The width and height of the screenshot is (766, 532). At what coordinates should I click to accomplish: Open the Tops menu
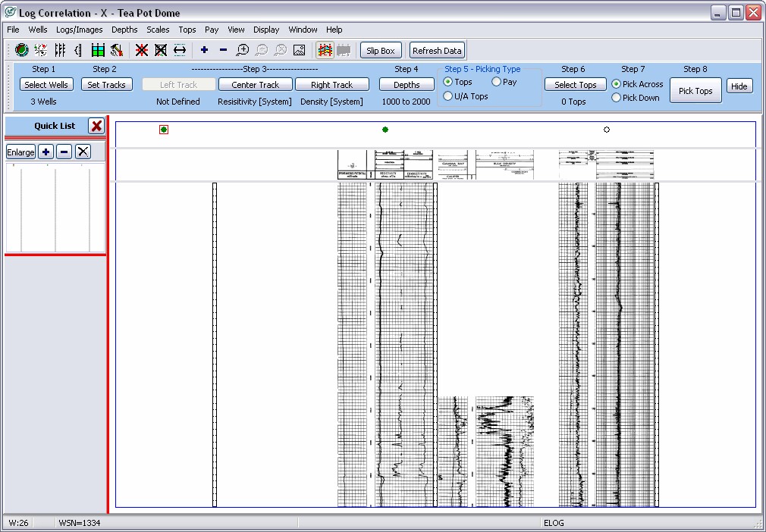click(x=187, y=30)
